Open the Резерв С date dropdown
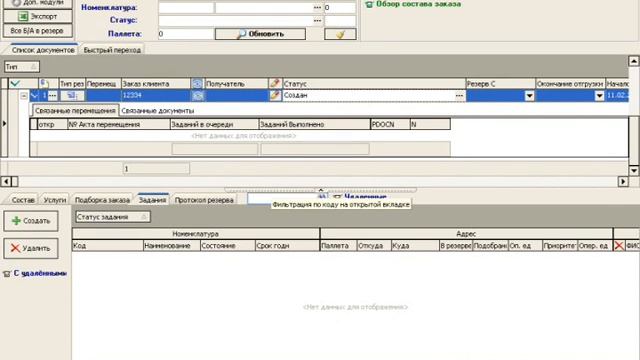 [x=529, y=96]
